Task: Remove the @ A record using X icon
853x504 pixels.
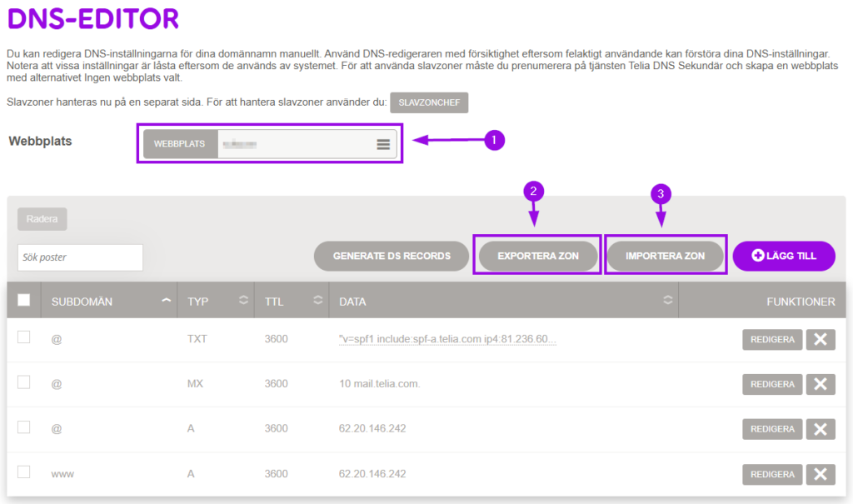Action: (821, 429)
